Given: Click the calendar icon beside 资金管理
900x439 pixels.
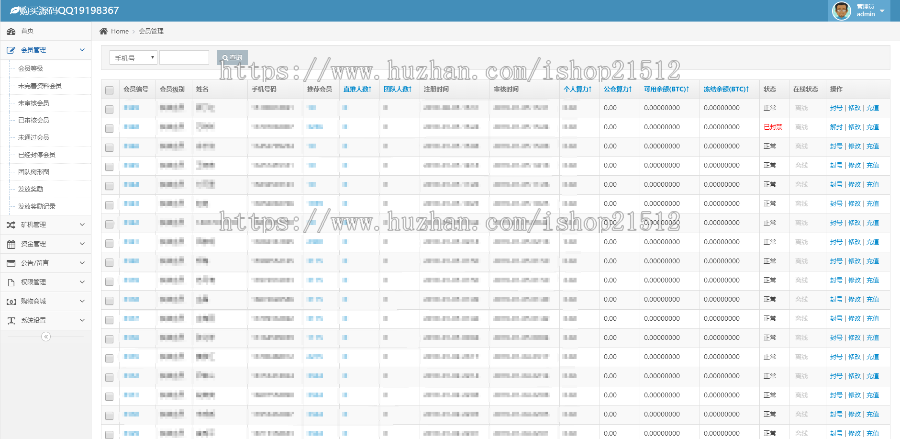Looking at the screenshot, I should point(11,244).
